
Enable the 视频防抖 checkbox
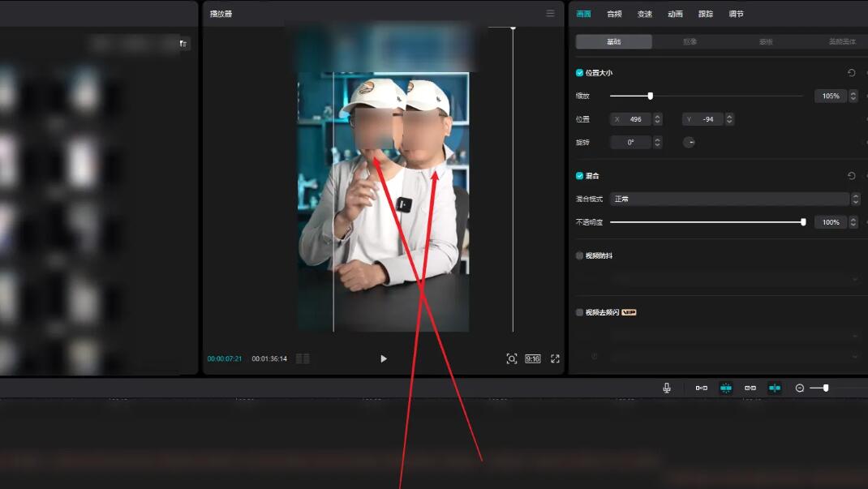coord(579,256)
